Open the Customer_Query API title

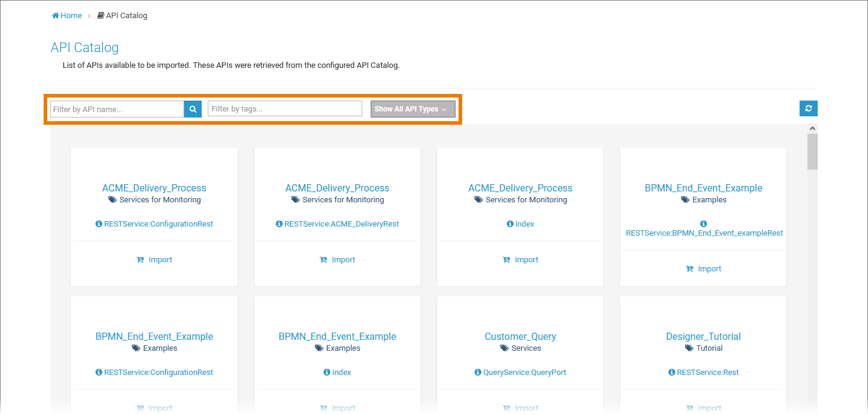point(520,336)
